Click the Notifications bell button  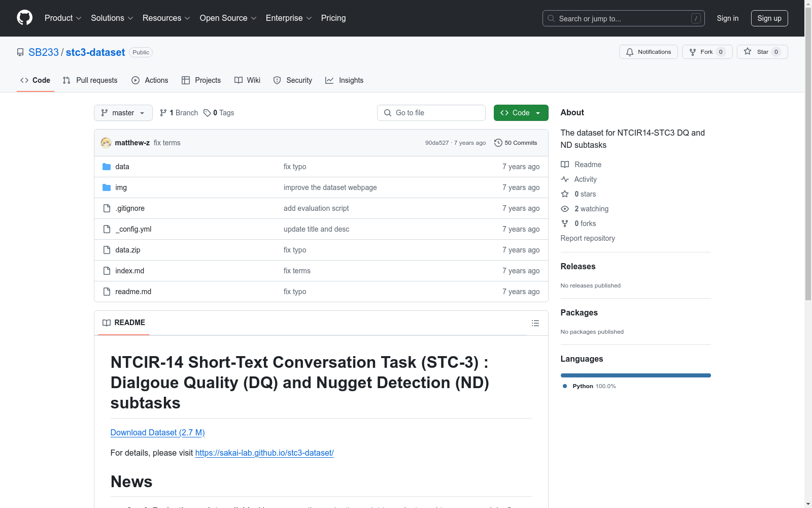(x=649, y=52)
